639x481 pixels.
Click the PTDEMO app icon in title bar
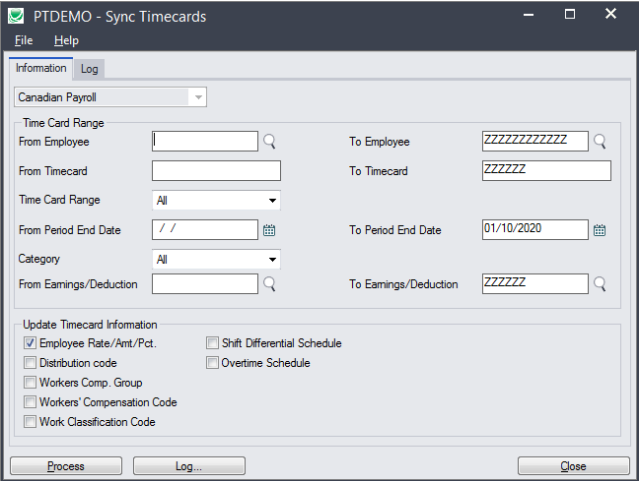(x=16, y=16)
